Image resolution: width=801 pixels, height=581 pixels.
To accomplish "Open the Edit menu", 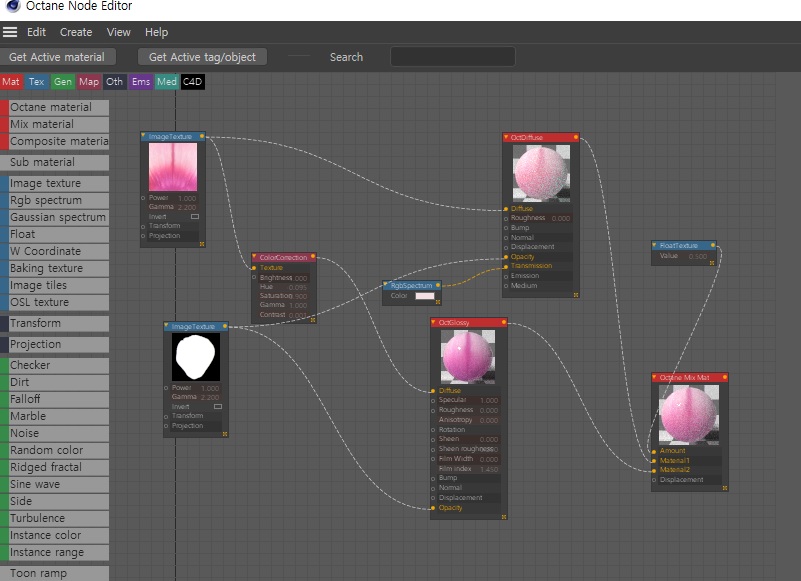I will point(36,32).
